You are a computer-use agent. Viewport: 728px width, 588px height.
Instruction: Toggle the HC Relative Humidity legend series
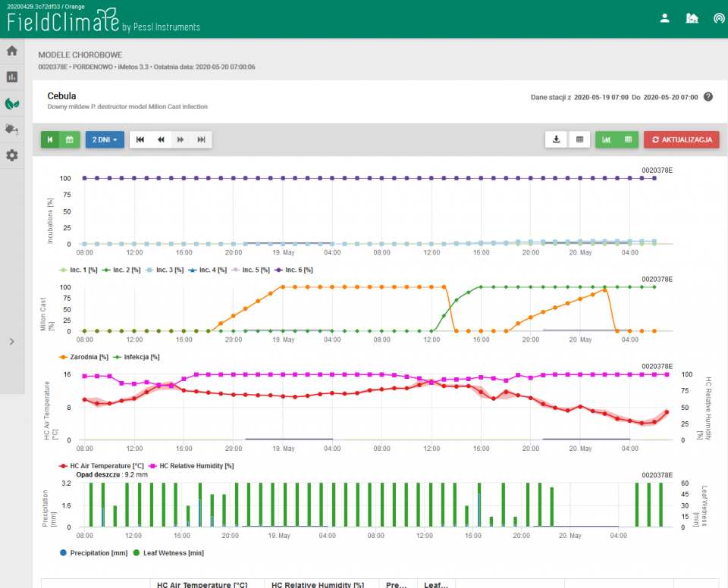click(x=191, y=466)
